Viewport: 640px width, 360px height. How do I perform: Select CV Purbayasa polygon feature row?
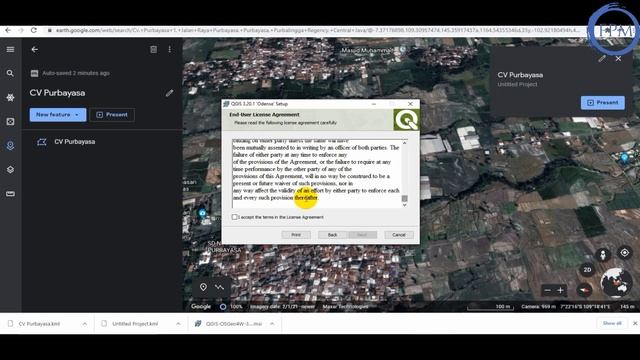(102, 142)
